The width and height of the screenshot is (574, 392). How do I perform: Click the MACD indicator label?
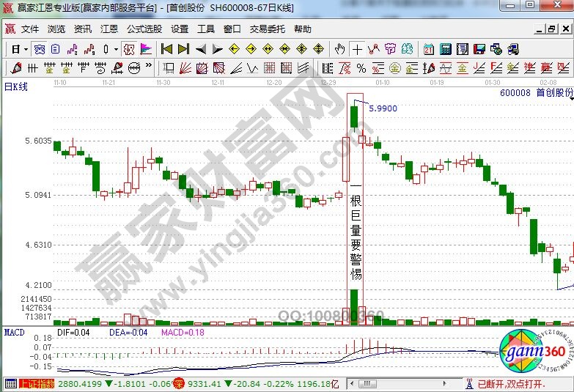point(14,332)
